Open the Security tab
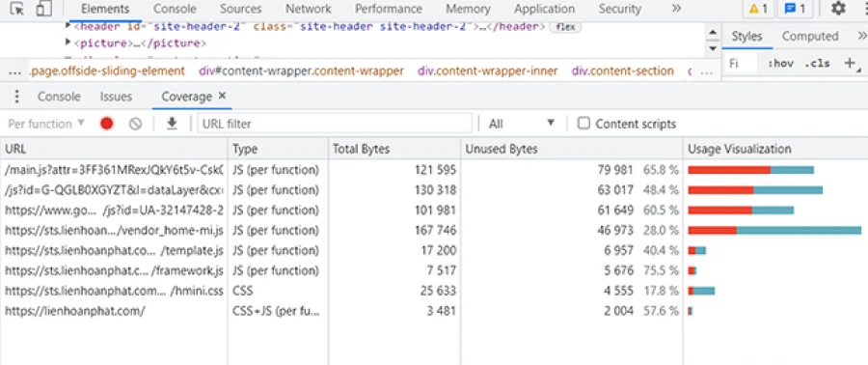The width and height of the screenshot is (868, 365). 620,9
